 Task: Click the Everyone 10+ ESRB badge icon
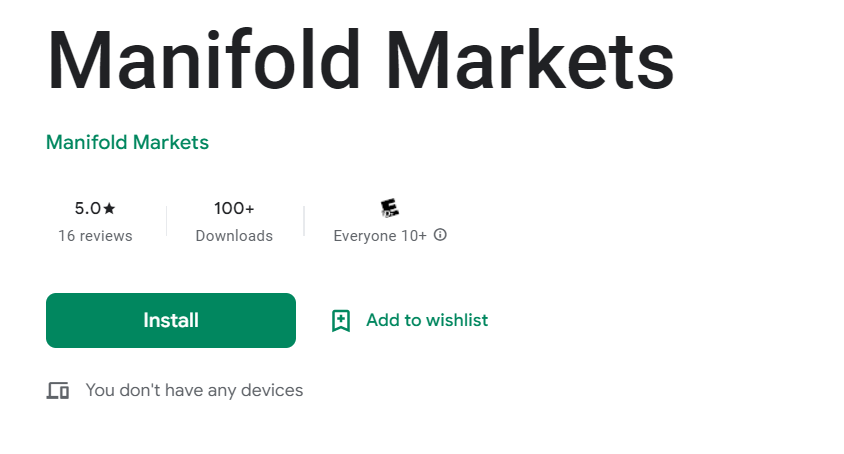click(x=390, y=208)
